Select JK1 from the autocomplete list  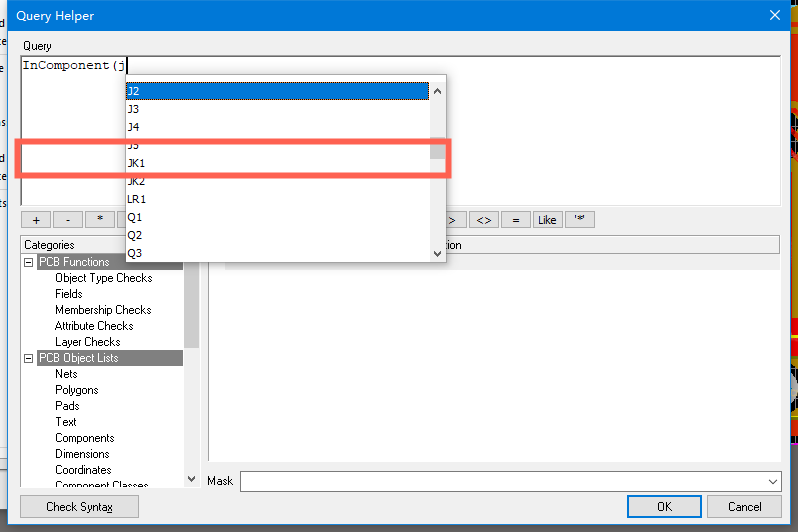click(136, 163)
